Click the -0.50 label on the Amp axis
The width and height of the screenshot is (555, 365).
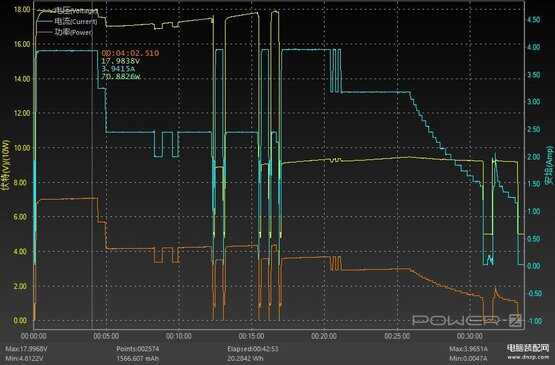click(x=534, y=293)
